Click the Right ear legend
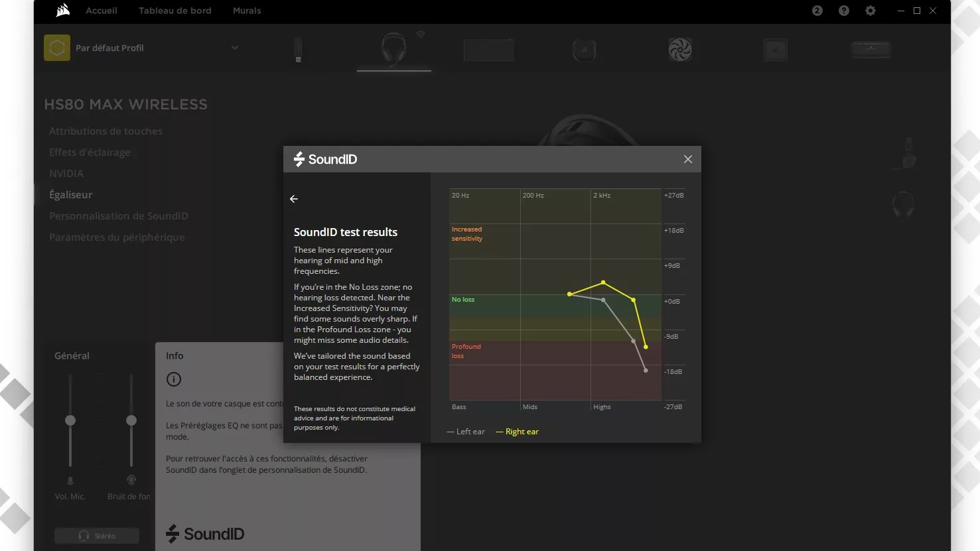 [x=518, y=432]
